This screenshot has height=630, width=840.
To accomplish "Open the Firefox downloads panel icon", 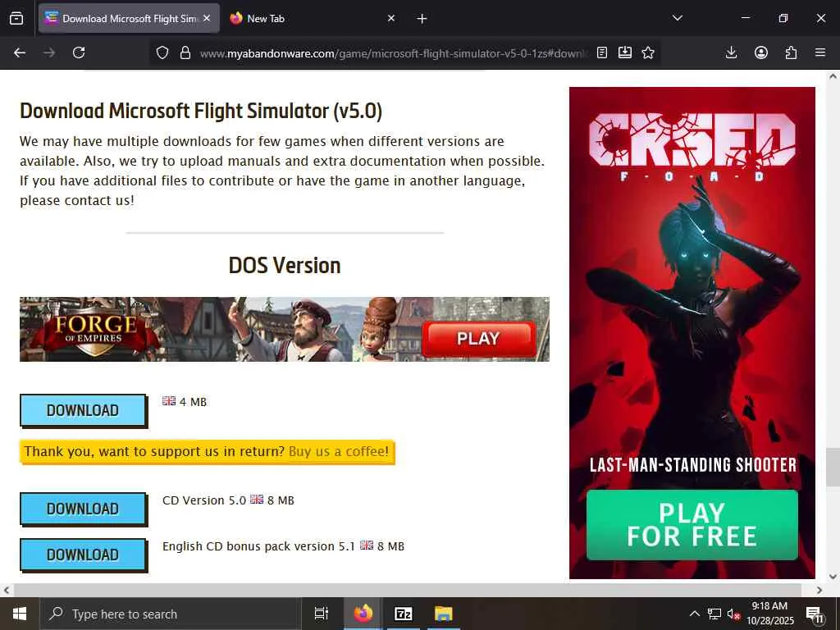I will point(731,52).
